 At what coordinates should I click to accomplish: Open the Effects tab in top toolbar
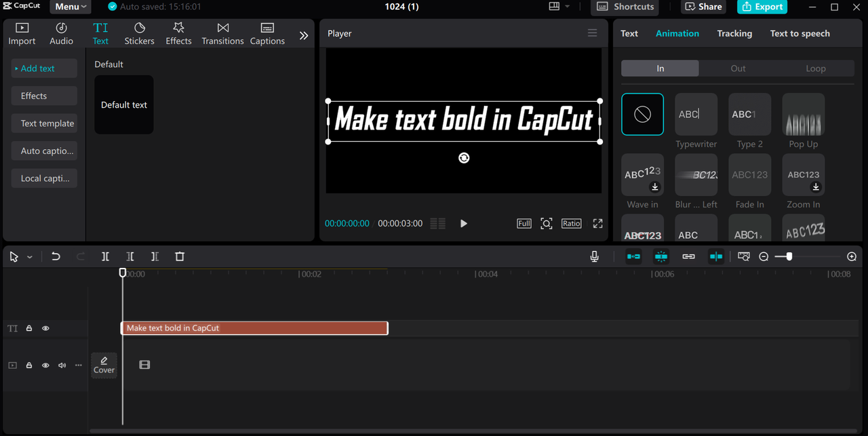[178, 34]
